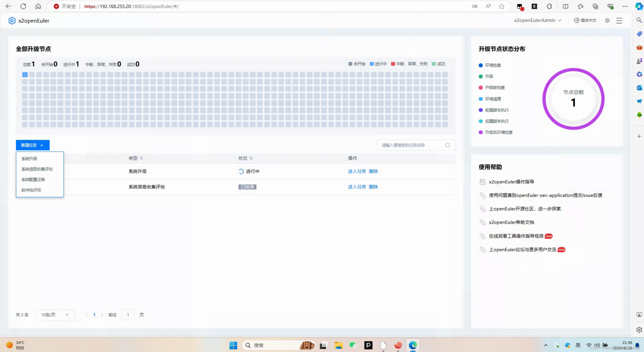The image size is (644, 352).
Task: Click the read aloud icon in address bar
Action: click(488, 6)
